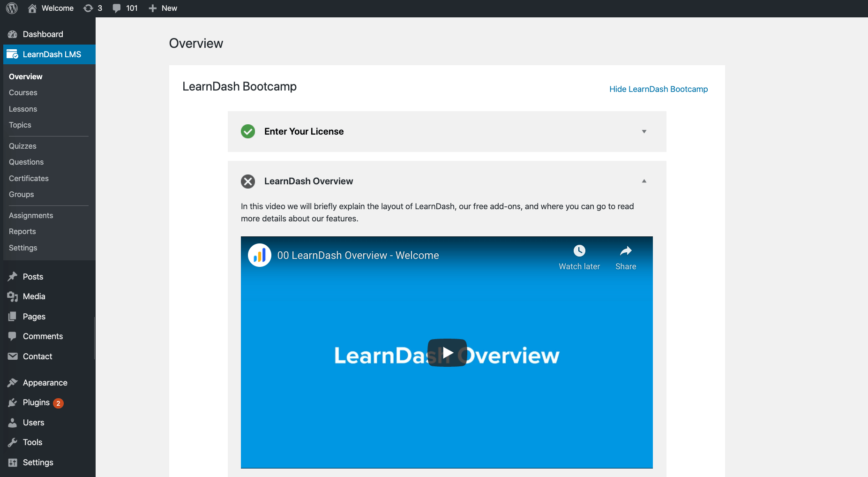Click the Share arrow icon
The image size is (868, 477).
point(626,250)
